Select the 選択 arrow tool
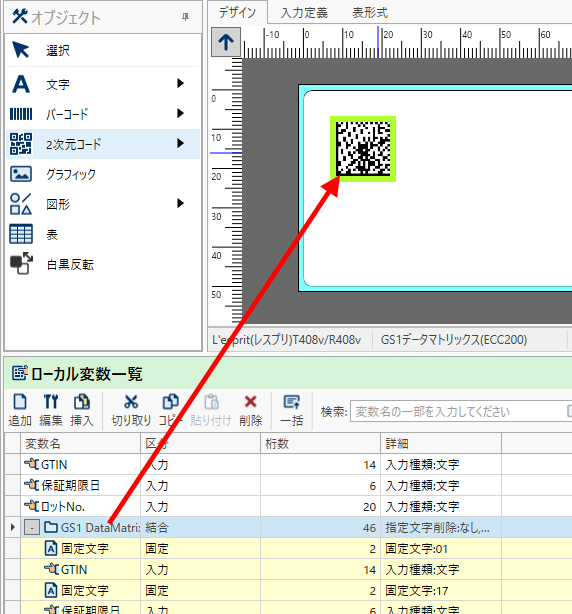 [103, 50]
